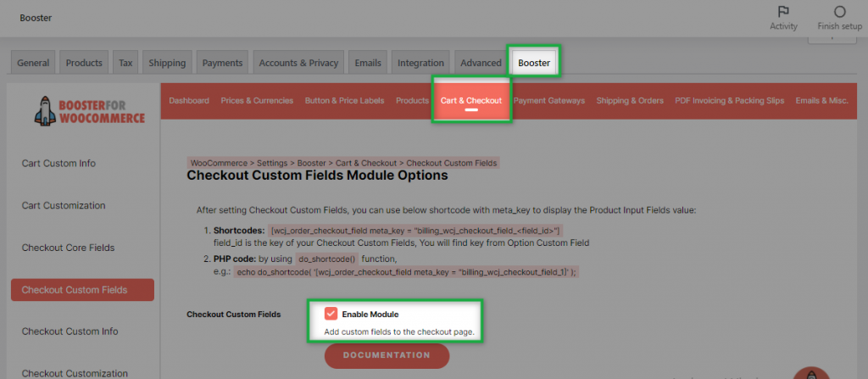
Task: Switch to the Emails tab
Action: tap(368, 63)
